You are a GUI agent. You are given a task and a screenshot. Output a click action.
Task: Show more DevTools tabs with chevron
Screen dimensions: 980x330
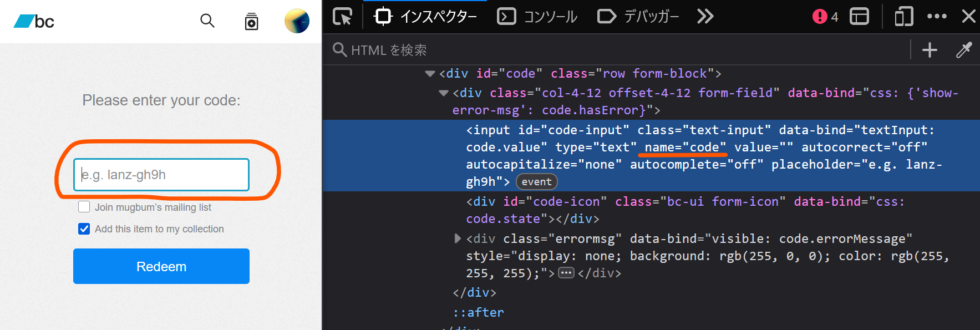click(x=705, y=17)
